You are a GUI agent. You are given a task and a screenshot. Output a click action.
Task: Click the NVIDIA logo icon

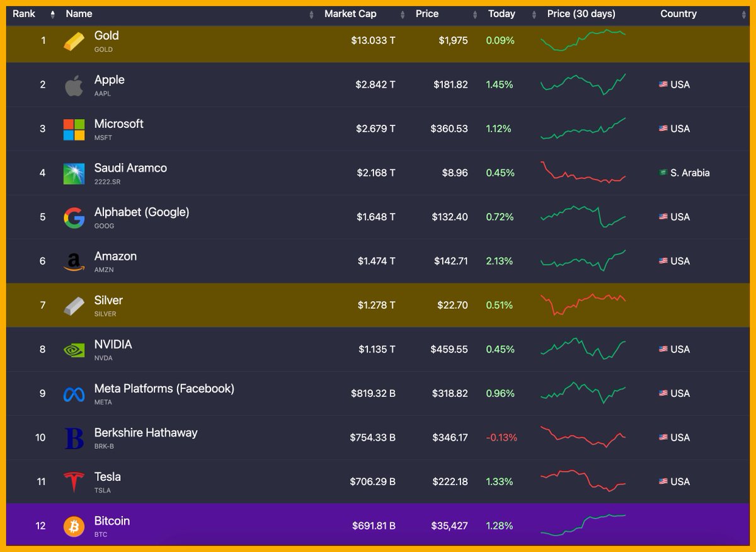point(74,350)
